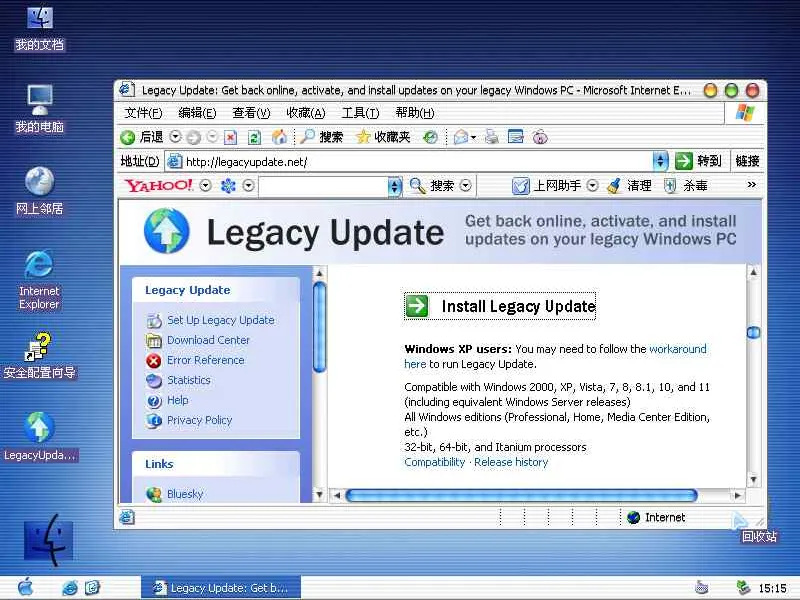Go to the Home page icon
The image size is (800, 600).
click(x=279, y=137)
